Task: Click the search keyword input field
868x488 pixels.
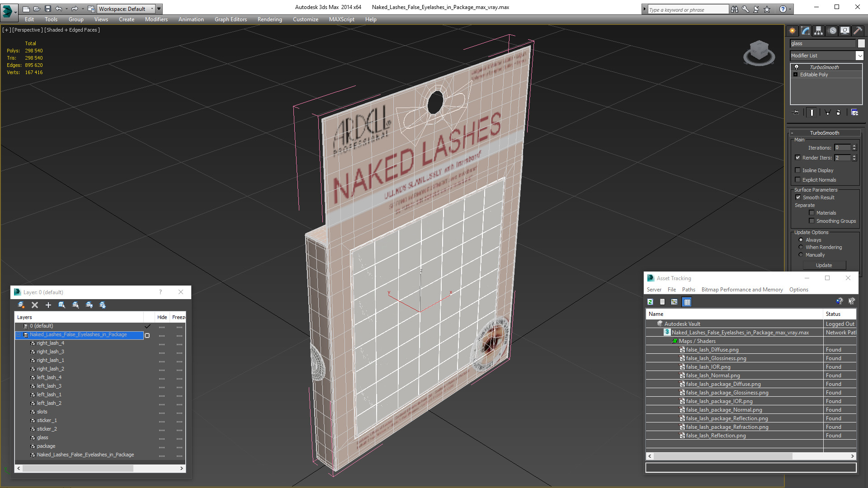Action: click(688, 9)
